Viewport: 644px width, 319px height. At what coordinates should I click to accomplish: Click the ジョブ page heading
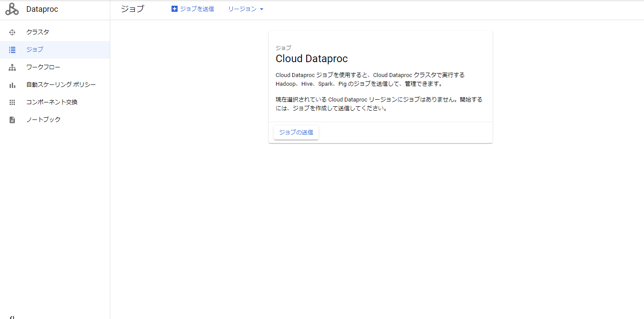tap(132, 9)
